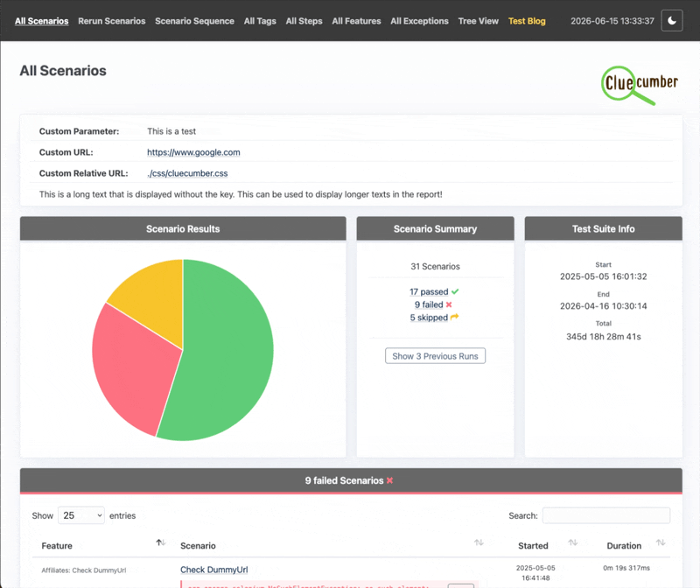Filter by 17 passed scenarios
Screen dimensions: 700x588
429,291
